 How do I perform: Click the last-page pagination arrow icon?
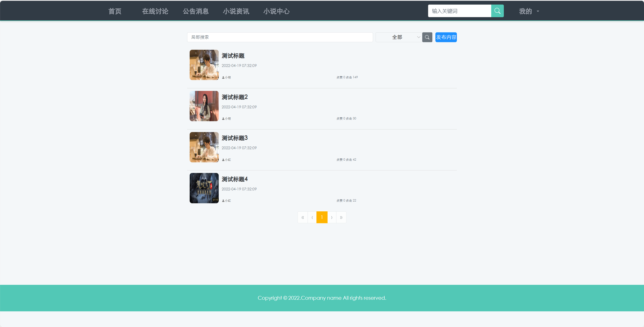341,217
